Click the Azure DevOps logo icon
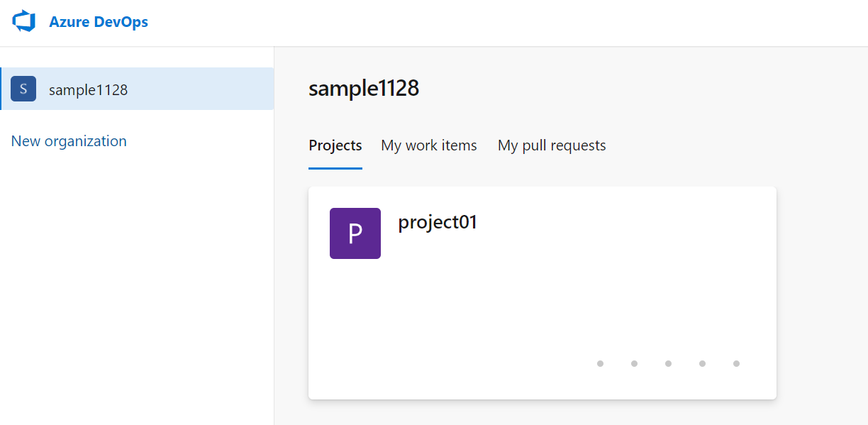 click(23, 21)
